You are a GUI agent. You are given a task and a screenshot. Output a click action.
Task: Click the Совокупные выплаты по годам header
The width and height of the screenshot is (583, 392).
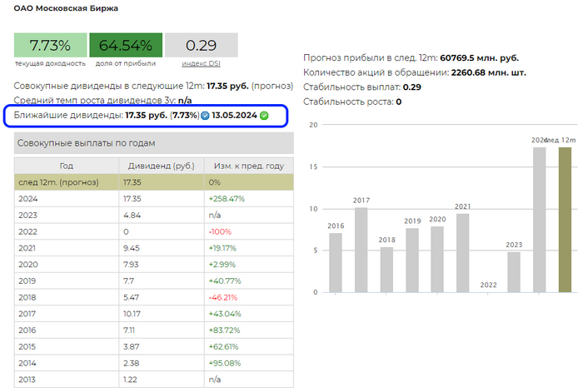[154, 143]
